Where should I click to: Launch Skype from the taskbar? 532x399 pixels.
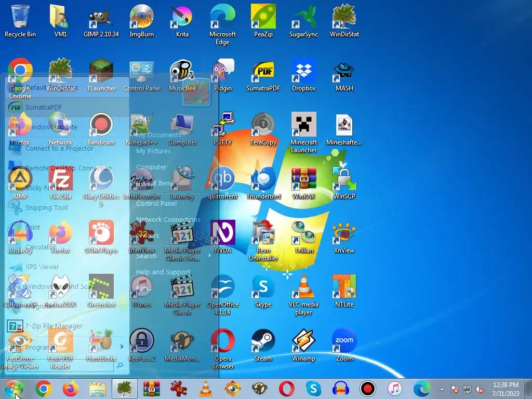pos(313,389)
